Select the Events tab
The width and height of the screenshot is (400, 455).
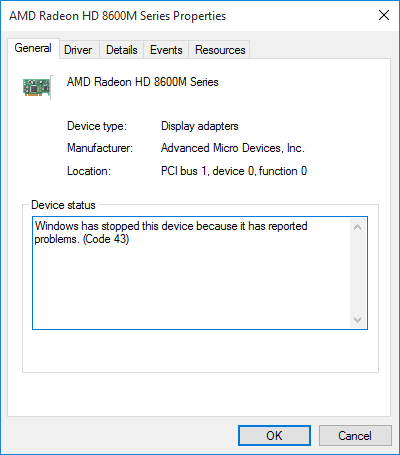166,50
